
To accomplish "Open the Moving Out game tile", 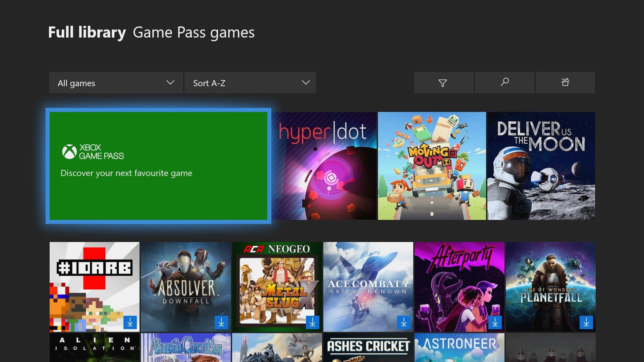I will 432,166.
